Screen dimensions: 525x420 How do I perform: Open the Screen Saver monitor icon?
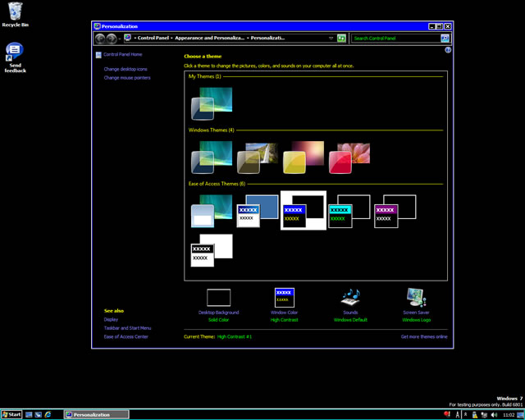(416, 298)
